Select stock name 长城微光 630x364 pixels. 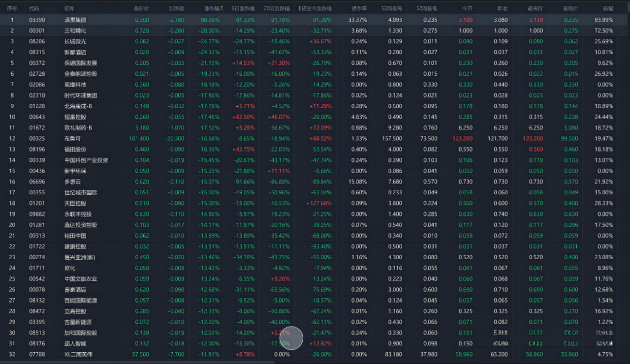pos(75,41)
